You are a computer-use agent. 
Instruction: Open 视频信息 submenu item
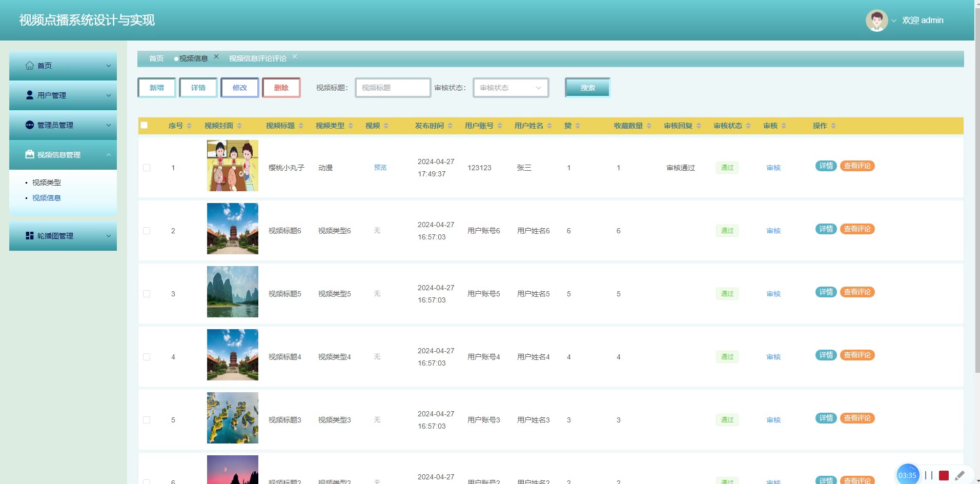point(47,198)
